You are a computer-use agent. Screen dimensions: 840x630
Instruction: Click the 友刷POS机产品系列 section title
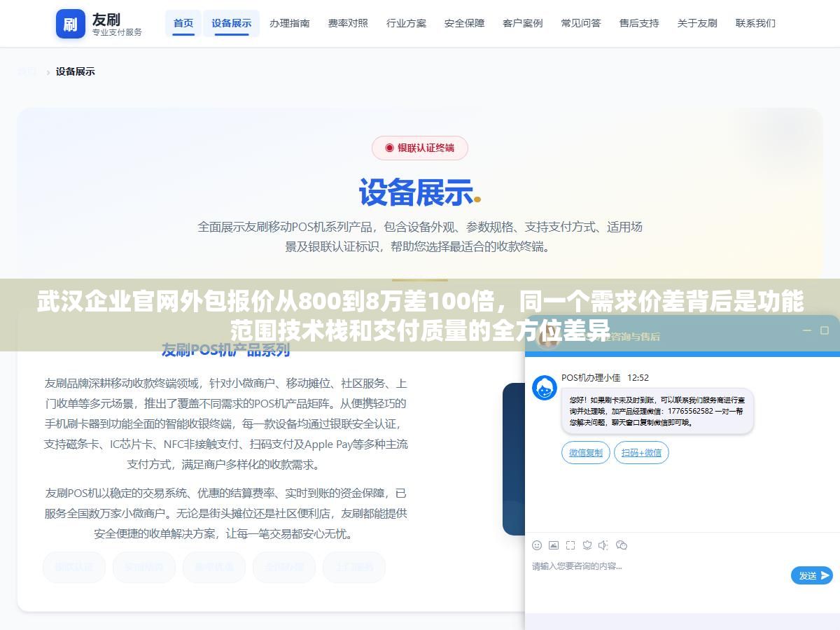click(x=225, y=349)
